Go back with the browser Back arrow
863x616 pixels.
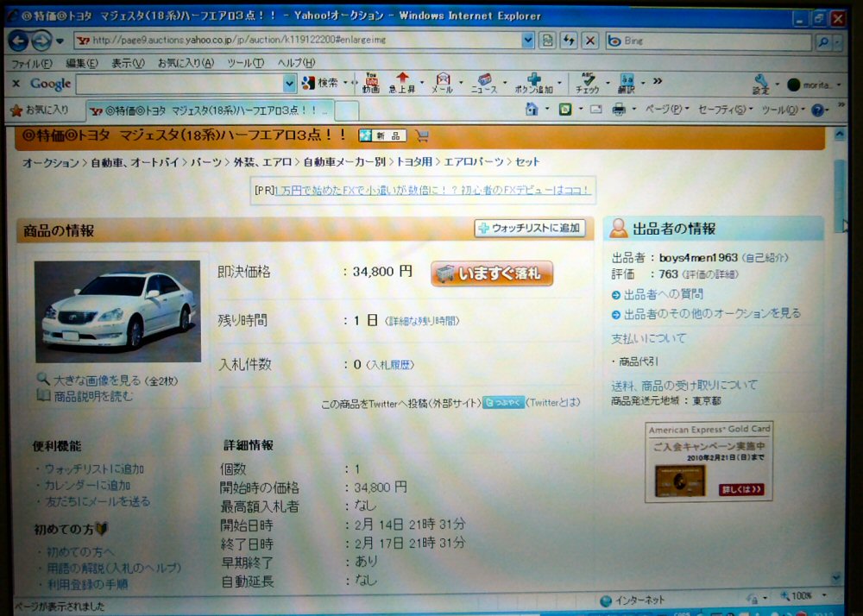(x=18, y=41)
